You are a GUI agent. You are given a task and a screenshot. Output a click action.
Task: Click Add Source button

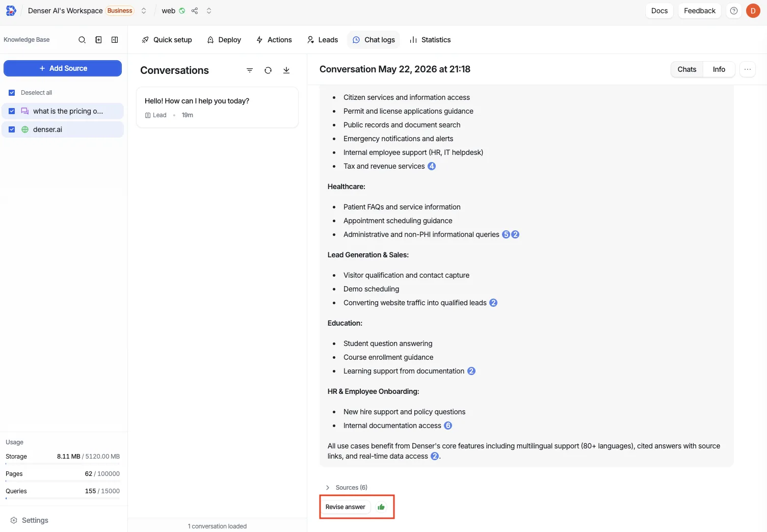tap(63, 68)
